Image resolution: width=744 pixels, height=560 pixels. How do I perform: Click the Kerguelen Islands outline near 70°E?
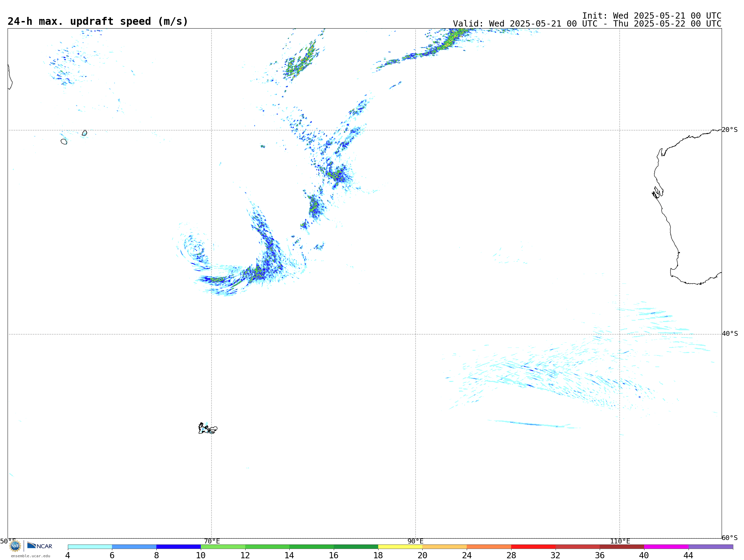[x=208, y=428]
